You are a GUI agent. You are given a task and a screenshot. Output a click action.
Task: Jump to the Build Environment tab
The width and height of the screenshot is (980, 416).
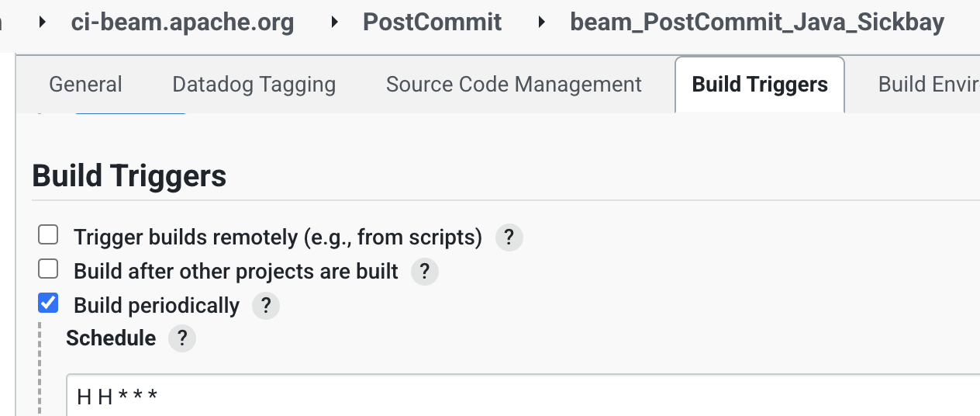[x=928, y=85]
